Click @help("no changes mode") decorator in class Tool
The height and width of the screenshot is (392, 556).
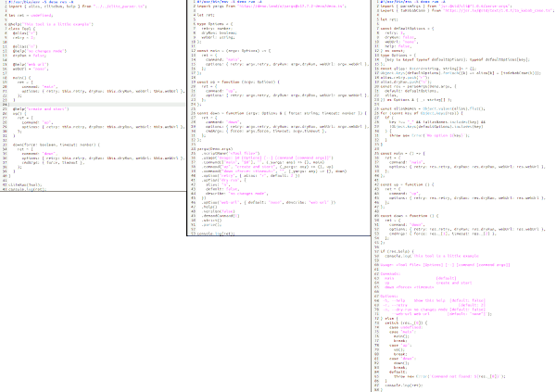(x=40, y=51)
